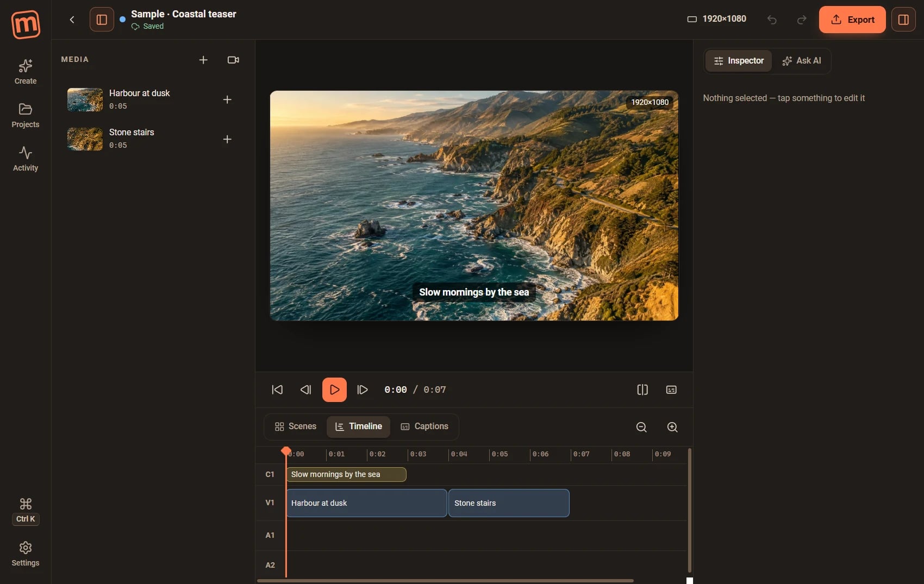Redo the last action
This screenshot has width=924, height=584.
click(802, 20)
